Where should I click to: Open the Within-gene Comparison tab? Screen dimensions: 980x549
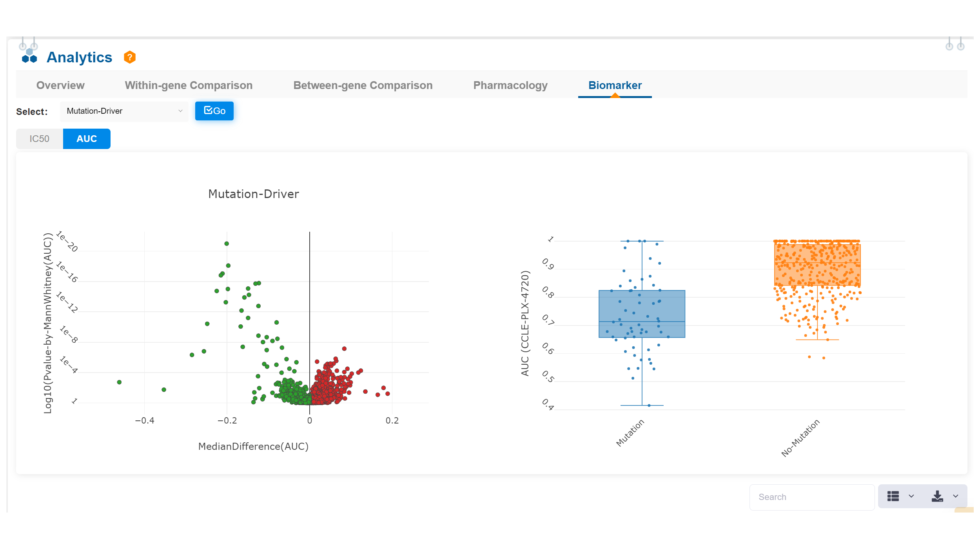click(189, 85)
